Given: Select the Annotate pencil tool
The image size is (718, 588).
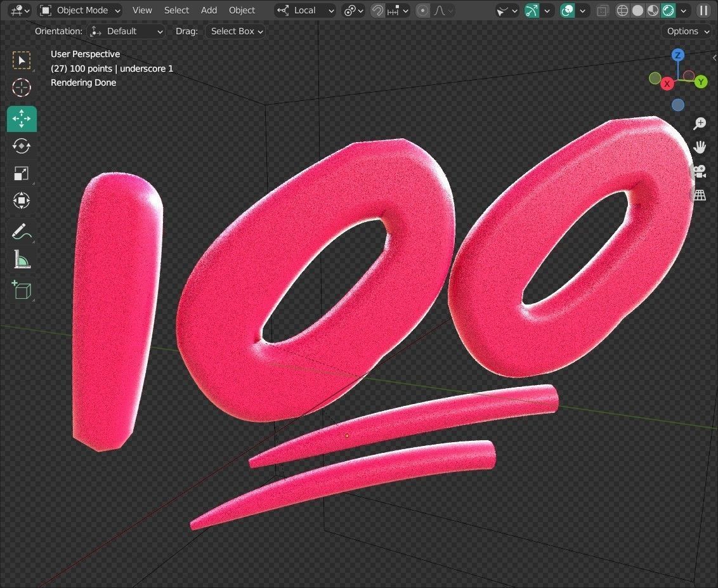Looking at the screenshot, I should tap(22, 232).
